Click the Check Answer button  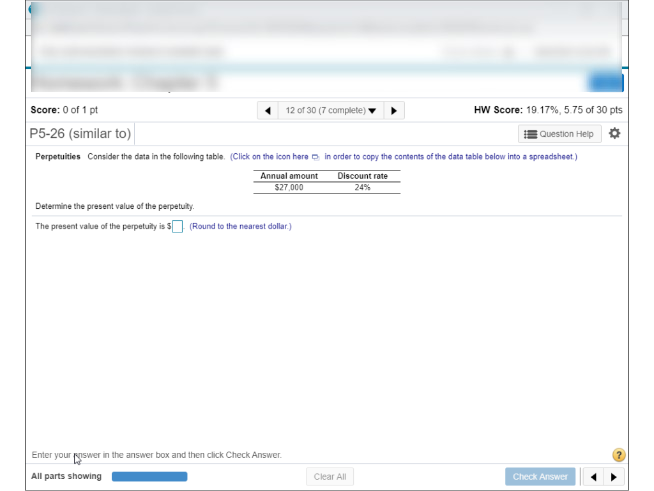coord(540,476)
